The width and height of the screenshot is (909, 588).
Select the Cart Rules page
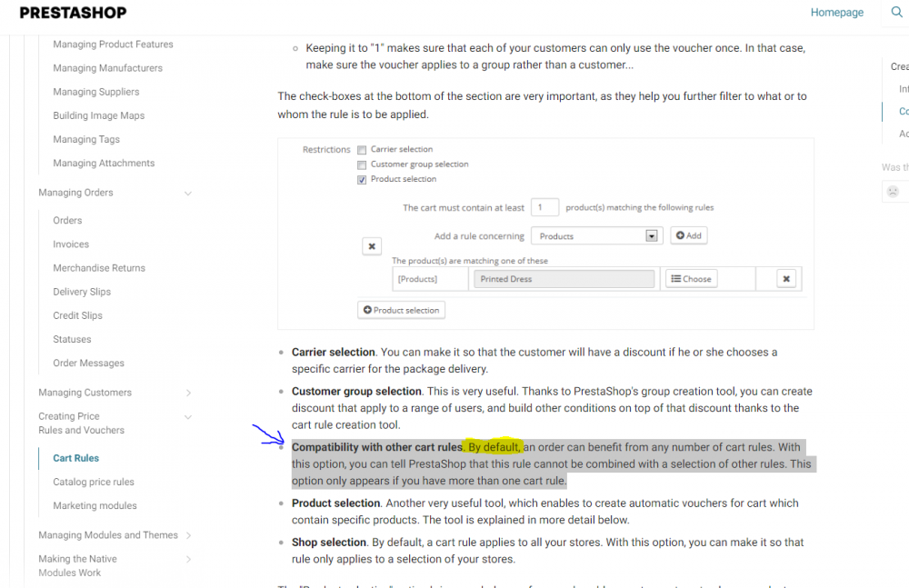coord(76,458)
